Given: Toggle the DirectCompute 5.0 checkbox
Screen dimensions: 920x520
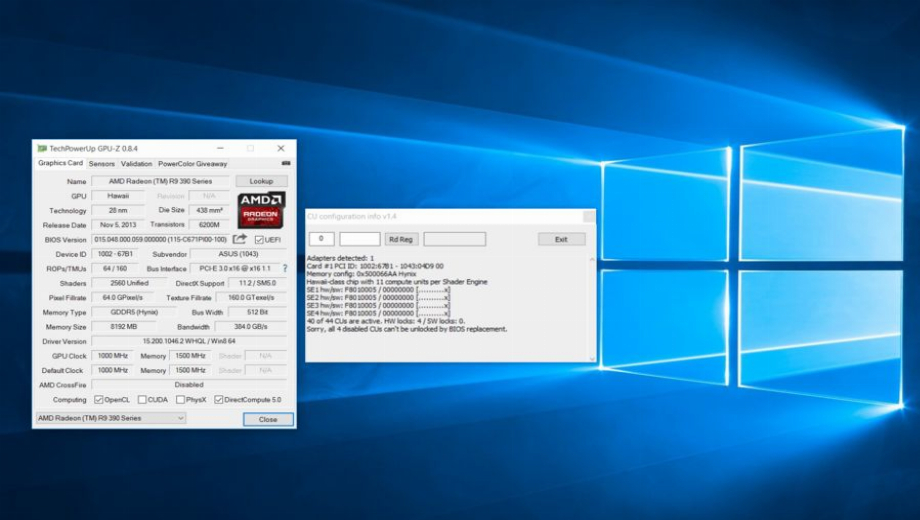Looking at the screenshot, I should point(218,399).
